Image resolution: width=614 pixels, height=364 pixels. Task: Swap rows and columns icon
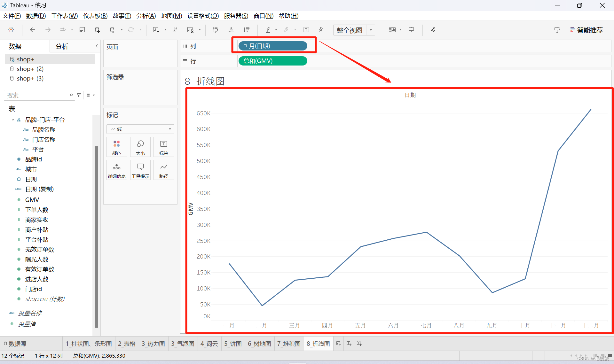[215, 30]
